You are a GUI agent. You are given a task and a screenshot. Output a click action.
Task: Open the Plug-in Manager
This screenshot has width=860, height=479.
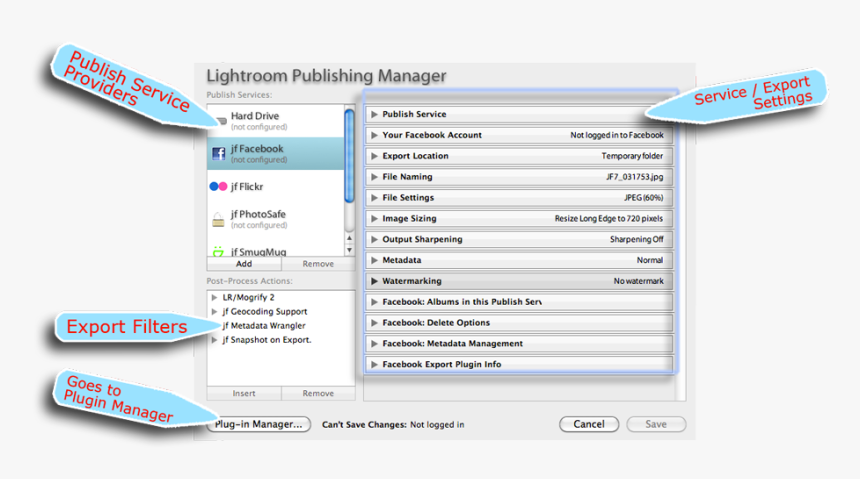(x=259, y=424)
